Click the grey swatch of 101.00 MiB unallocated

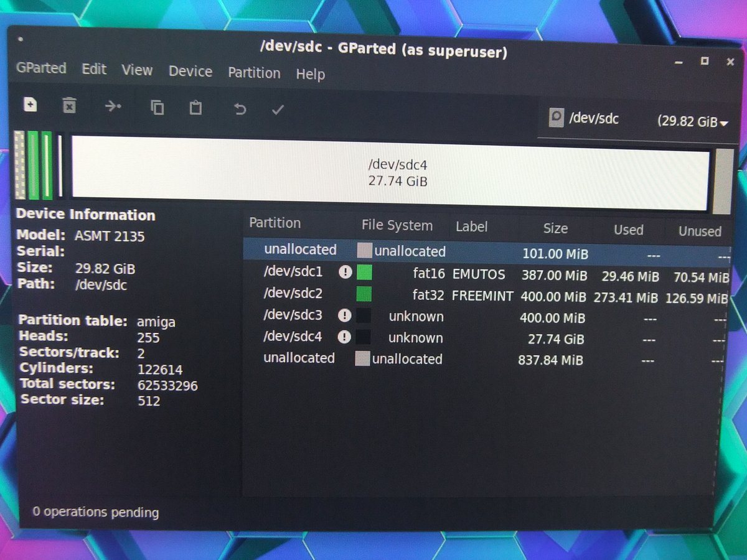click(364, 251)
